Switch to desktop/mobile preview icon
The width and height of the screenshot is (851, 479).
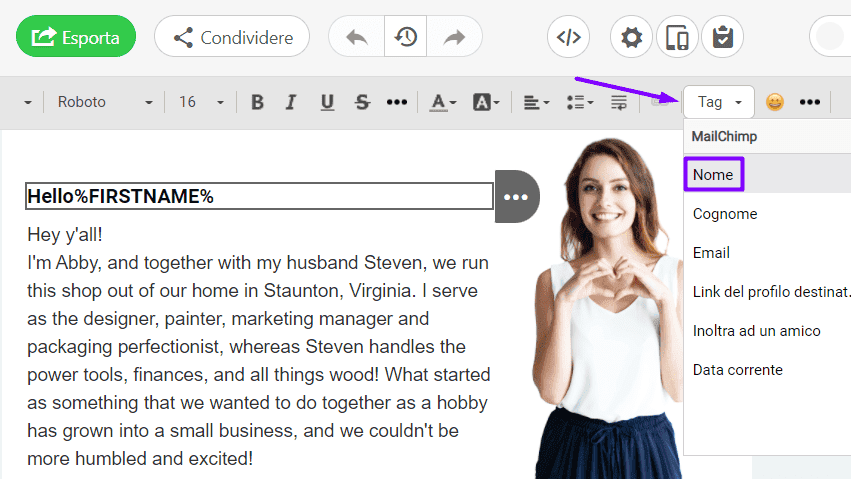[x=677, y=38]
